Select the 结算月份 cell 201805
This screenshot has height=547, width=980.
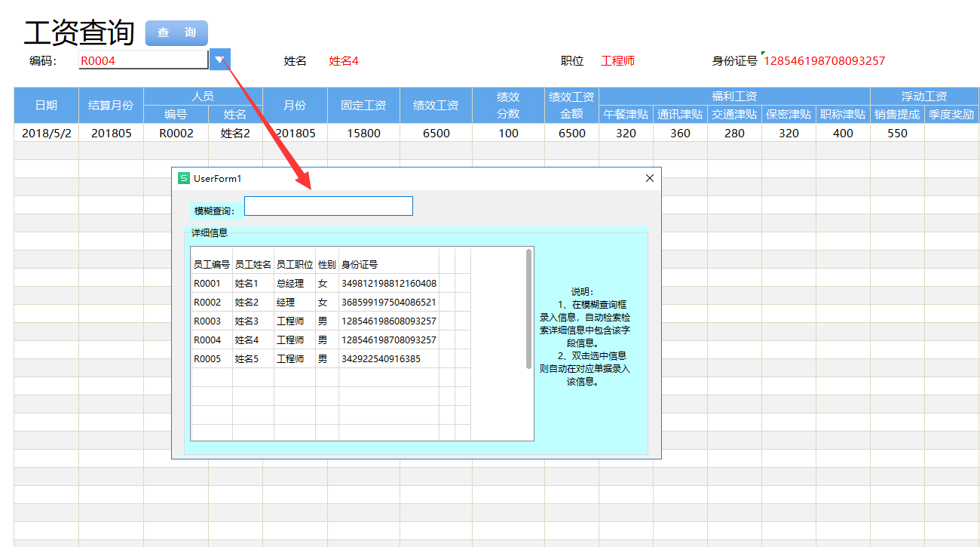[112, 133]
